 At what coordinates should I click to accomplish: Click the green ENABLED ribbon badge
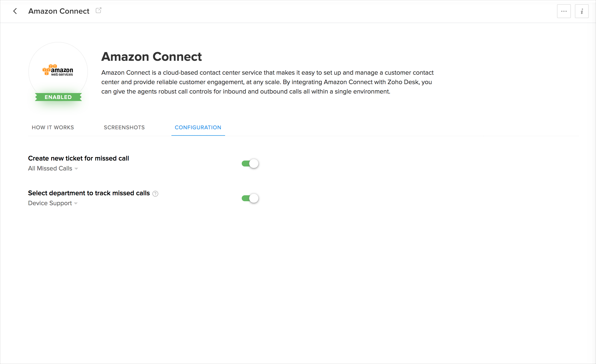[58, 97]
